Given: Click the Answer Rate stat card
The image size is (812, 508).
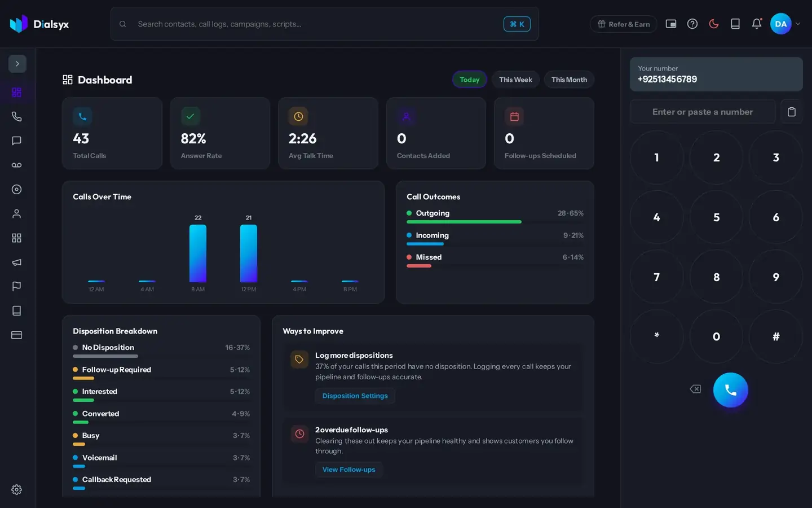Looking at the screenshot, I should tap(220, 133).
